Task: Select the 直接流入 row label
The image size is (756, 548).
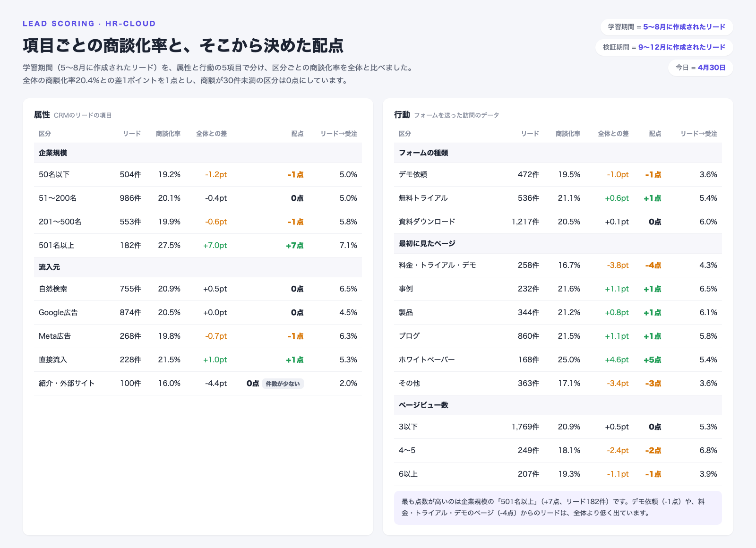Action: [x=53, y=360]
